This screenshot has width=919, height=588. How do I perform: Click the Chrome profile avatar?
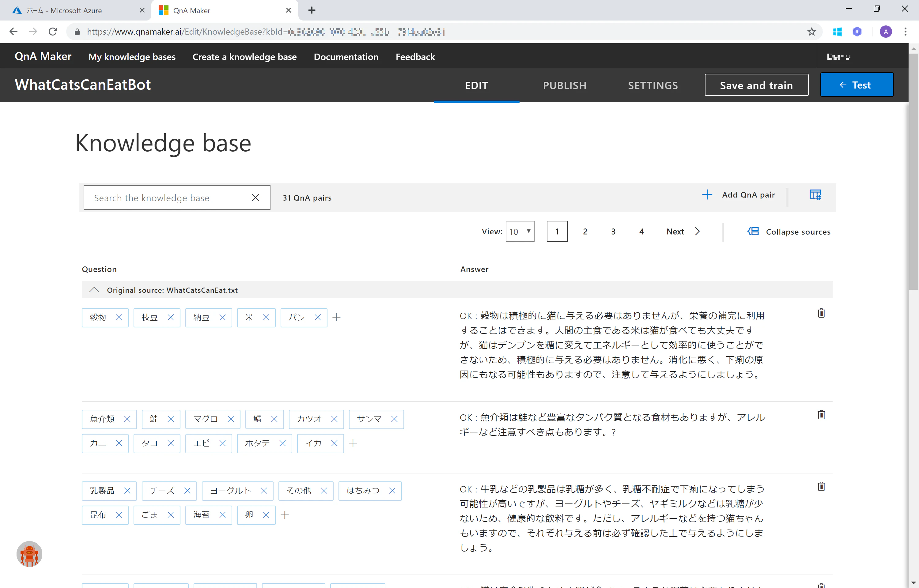[886, 32]
